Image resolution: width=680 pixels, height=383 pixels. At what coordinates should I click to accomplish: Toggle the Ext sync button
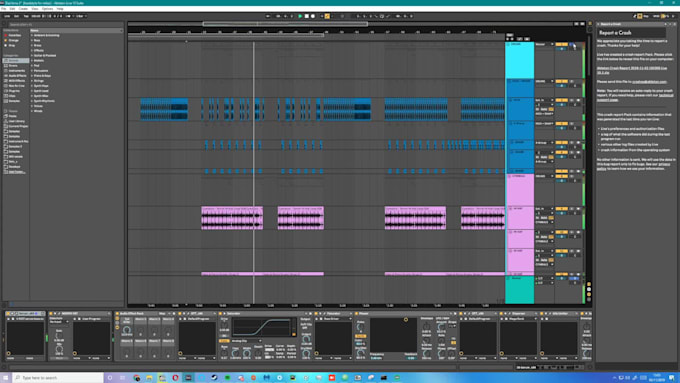(16, 16)
